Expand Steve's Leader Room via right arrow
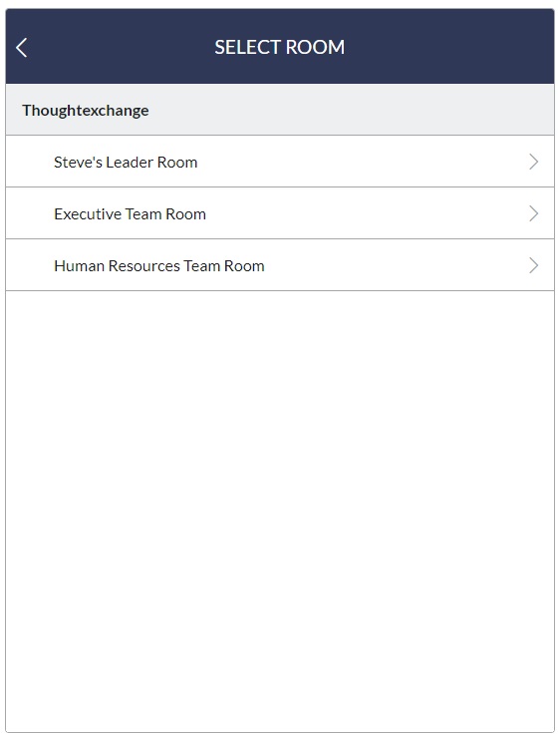This screenshot has width=560, height=736. 533,162
